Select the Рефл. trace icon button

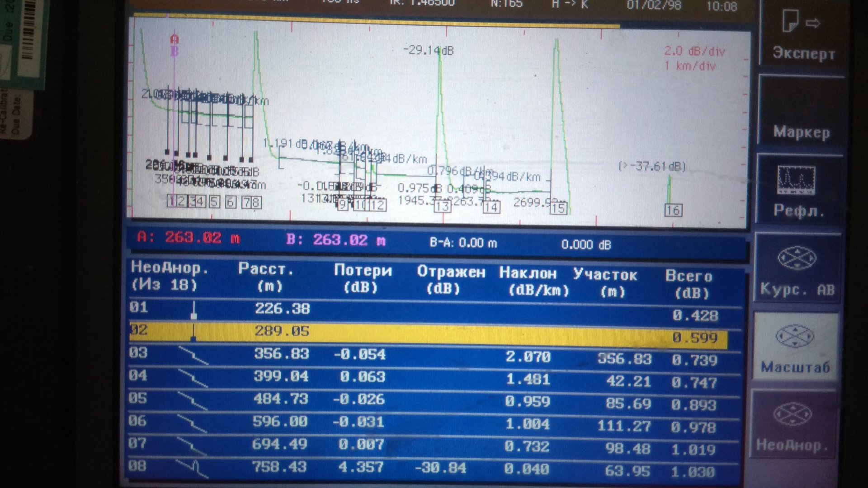(797, 181)
